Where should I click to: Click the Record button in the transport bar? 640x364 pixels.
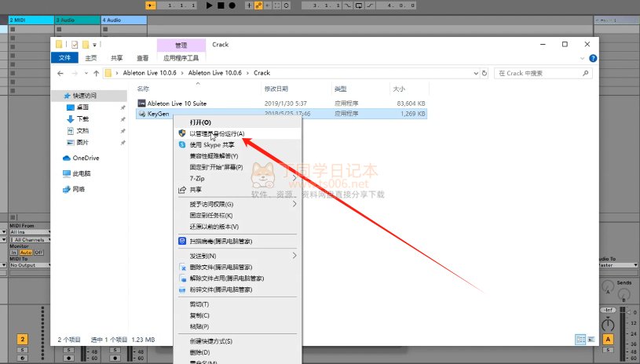231,5
